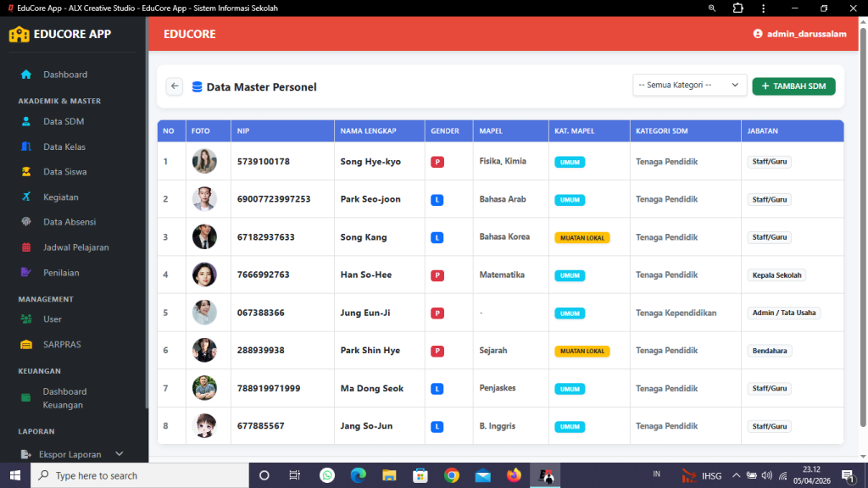Click the Jadwal Pelajaran calendar icon
This screenshot has width=868, height=488.
(26, 247)
